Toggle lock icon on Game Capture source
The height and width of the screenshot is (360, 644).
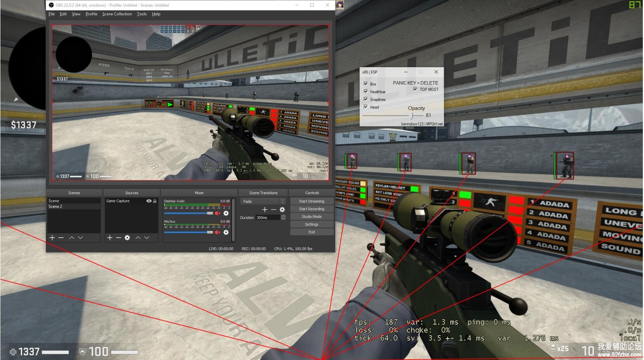click(x=155, y=201)
